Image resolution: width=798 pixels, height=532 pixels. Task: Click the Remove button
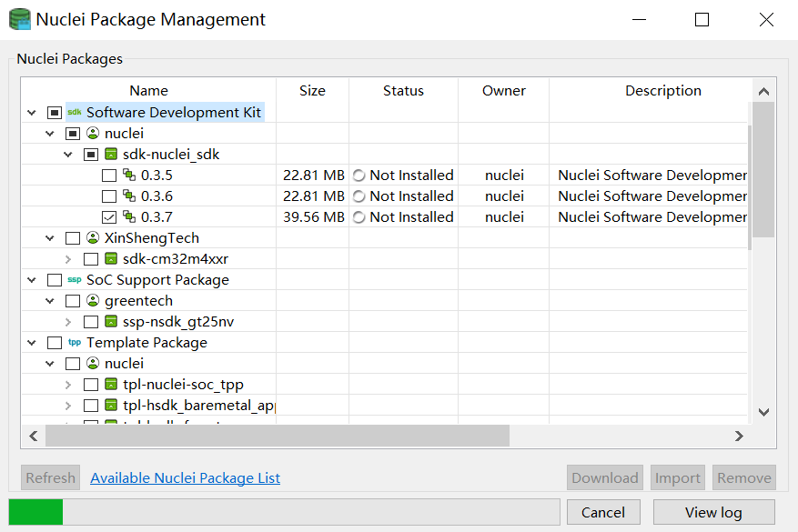(x=744, y=477)
